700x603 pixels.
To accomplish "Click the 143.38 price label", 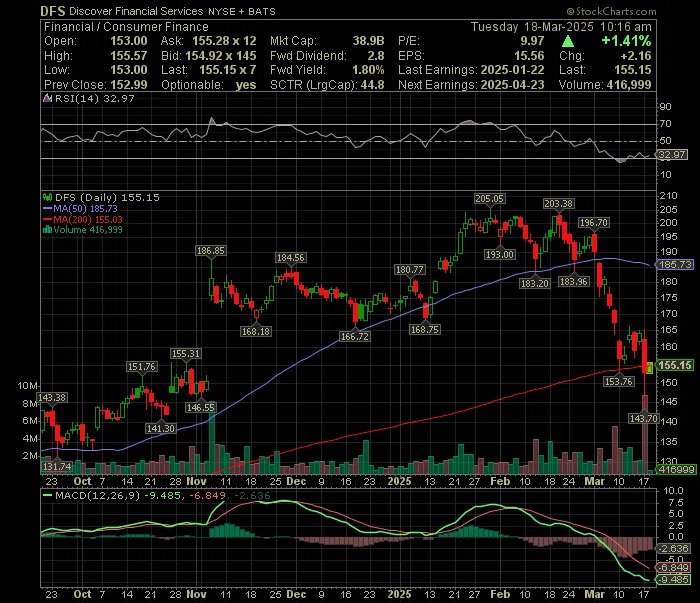I will tap(52, 397).
